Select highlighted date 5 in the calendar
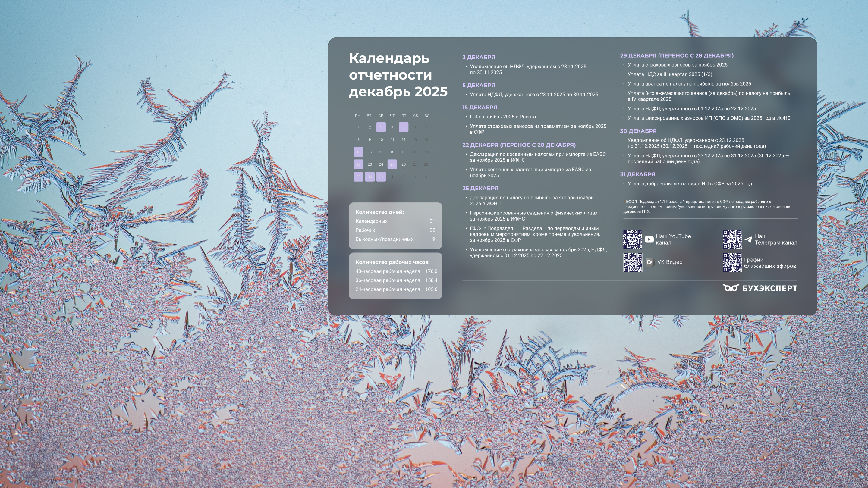The width and height of the screenshot is (868, 488). pos(403,127)
